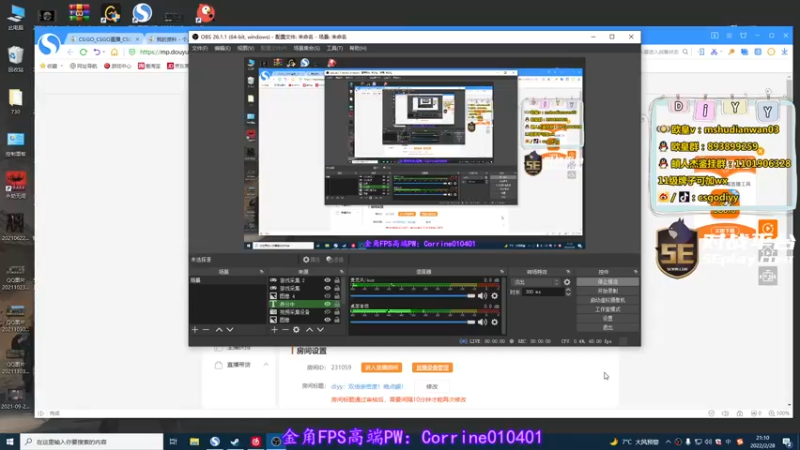Open 麦克风/Aux audio settings gear
This screenshot has width=800, height=450.
click(x=494, y=296)
